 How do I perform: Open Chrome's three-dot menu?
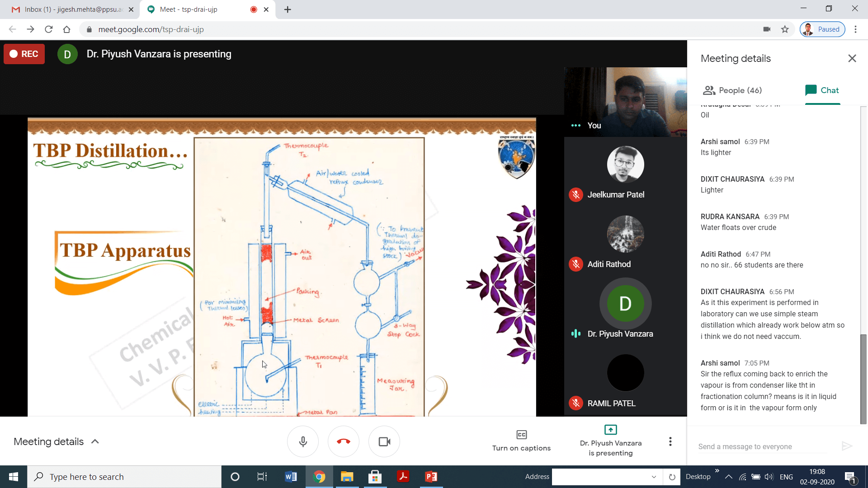tap(855, 29)
